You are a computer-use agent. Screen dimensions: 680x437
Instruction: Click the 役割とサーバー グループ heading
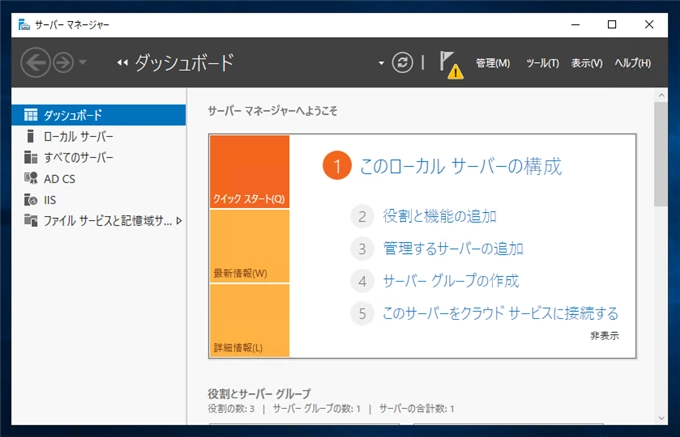coord(259,394)
